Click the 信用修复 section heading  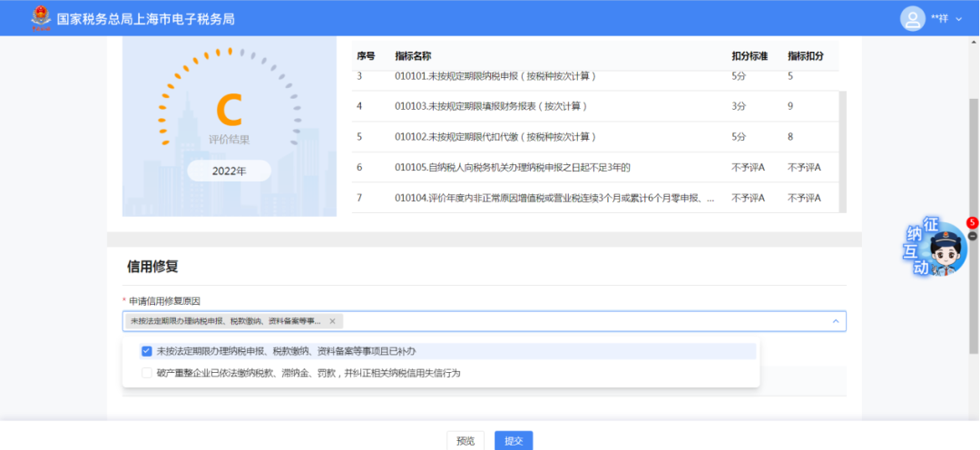pos(152,267)
